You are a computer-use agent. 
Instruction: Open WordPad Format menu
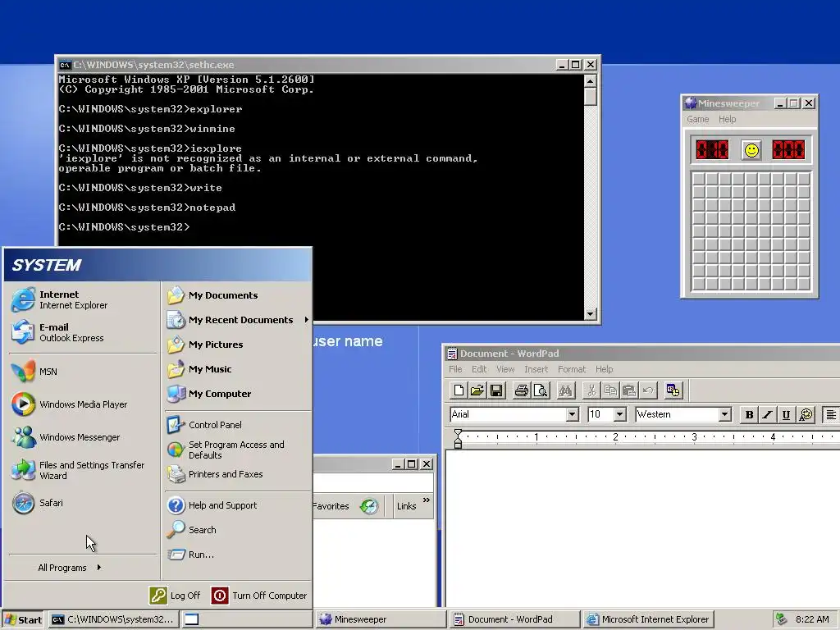572,369
